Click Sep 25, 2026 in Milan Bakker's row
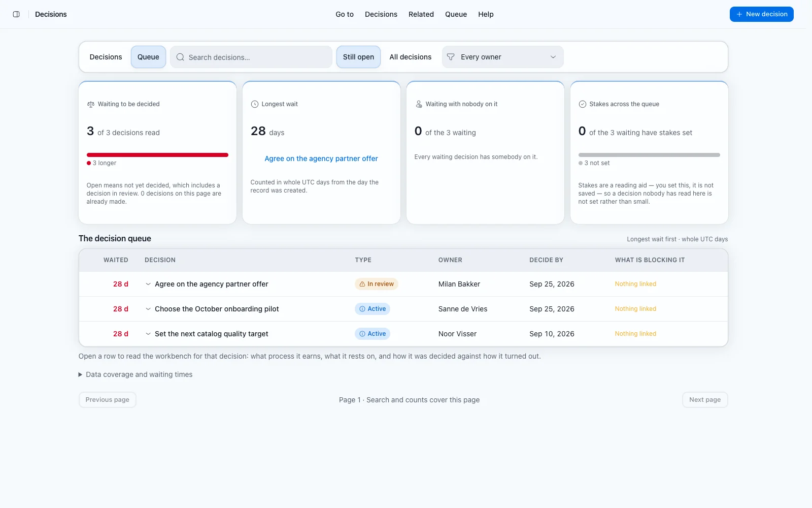The width and height of the screenshot is (812, 508). click(552, 284)
